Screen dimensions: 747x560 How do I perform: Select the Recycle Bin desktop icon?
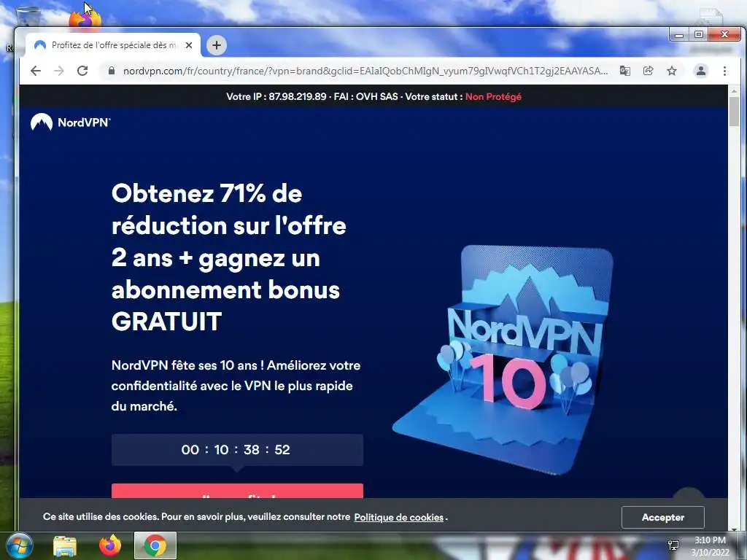[28, 17]
